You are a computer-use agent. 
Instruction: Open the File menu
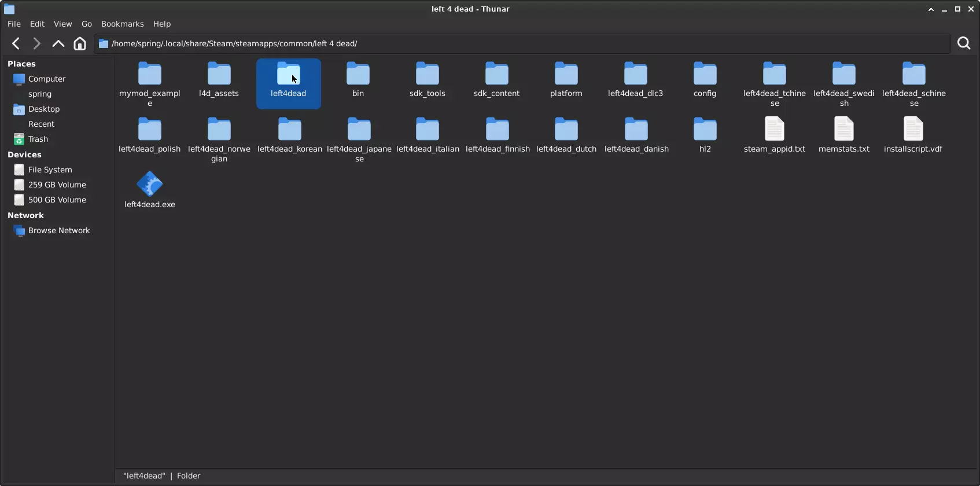click(x=14, y=24)
